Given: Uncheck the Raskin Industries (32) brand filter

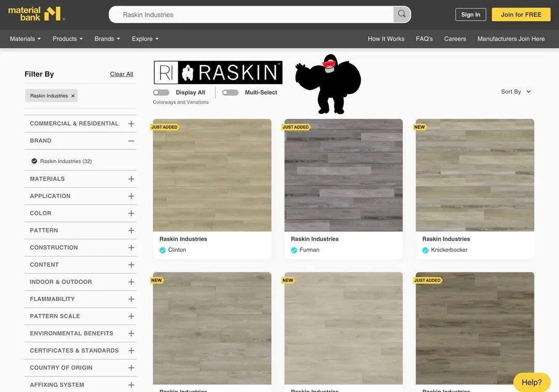Looking at the screenshot, I should pos(34,161).
